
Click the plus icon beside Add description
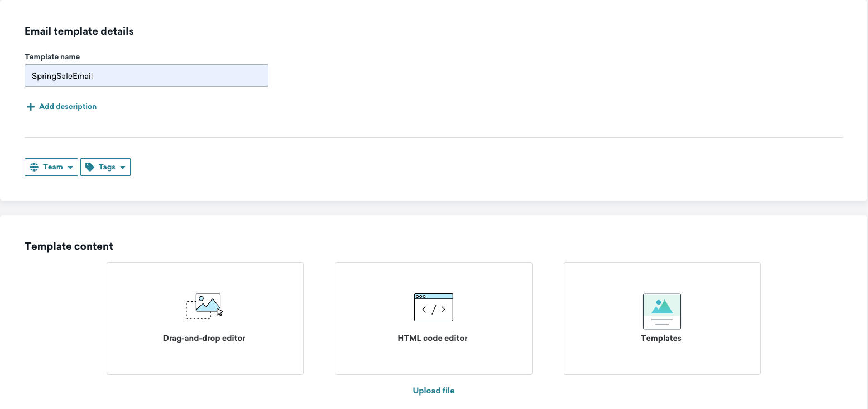tap(31, 107)
